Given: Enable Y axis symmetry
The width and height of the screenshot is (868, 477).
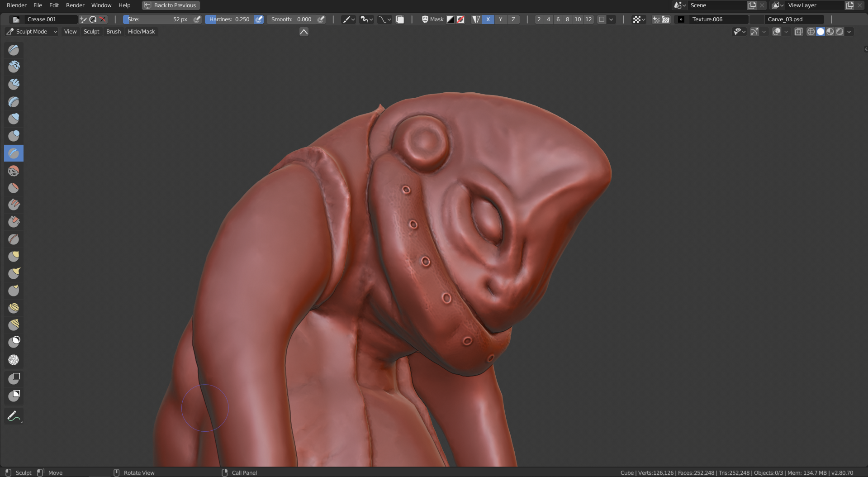Looking at the screenshot, I should [500, 19].
